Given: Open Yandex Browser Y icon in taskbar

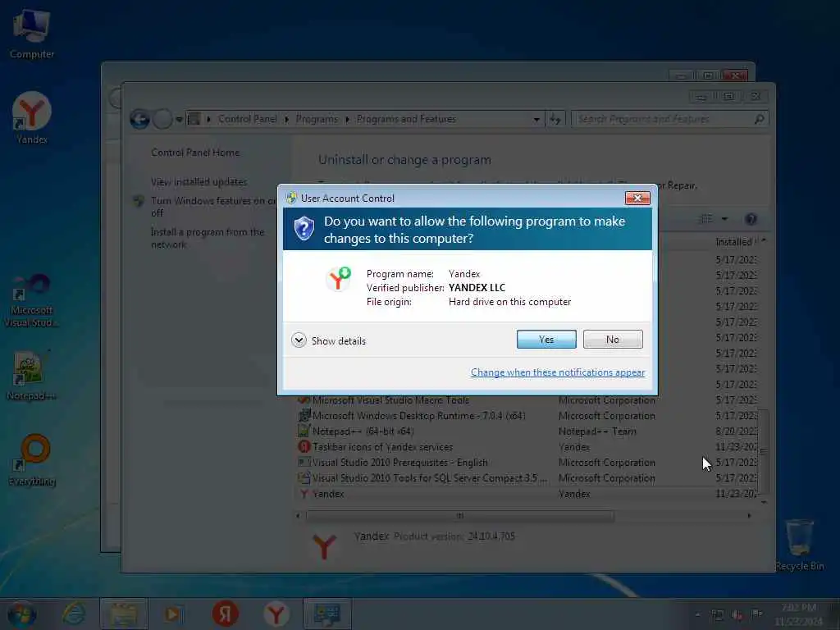Looking at the screenshot, I should click(x=276, y=614).
